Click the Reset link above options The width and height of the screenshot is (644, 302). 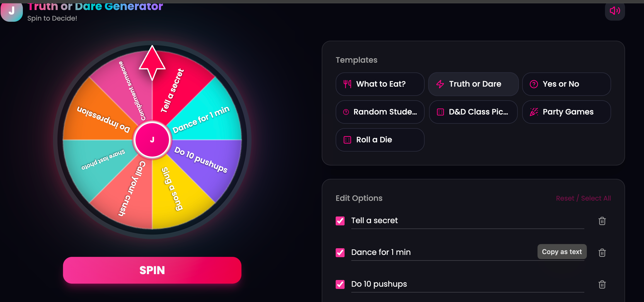coord(565,198)
